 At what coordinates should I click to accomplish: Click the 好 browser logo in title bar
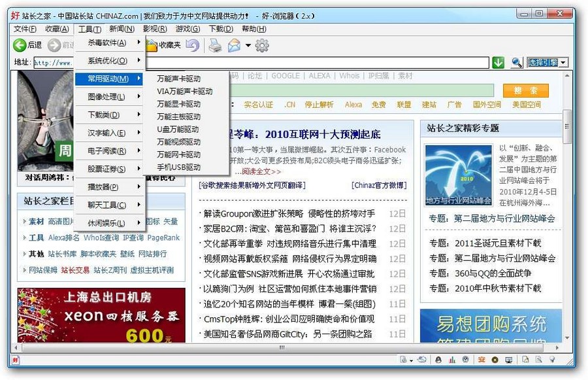tap(15, 16)
